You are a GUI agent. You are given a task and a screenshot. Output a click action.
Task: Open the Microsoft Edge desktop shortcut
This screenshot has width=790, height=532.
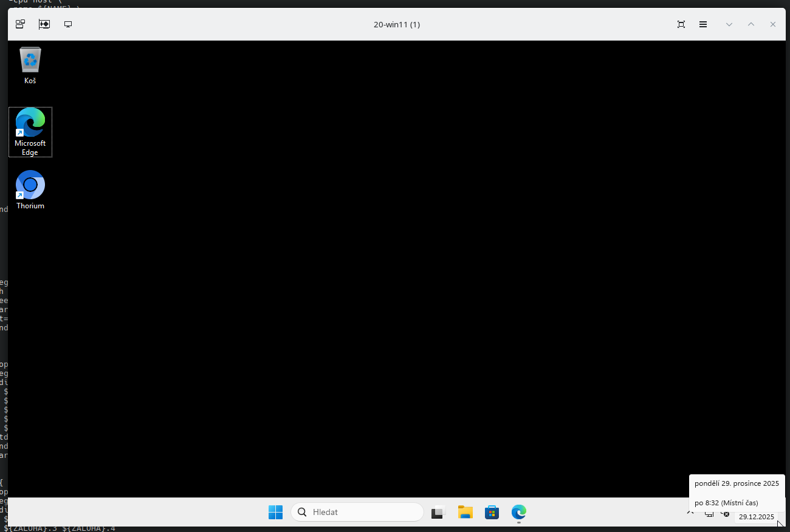tap(30, 128)
